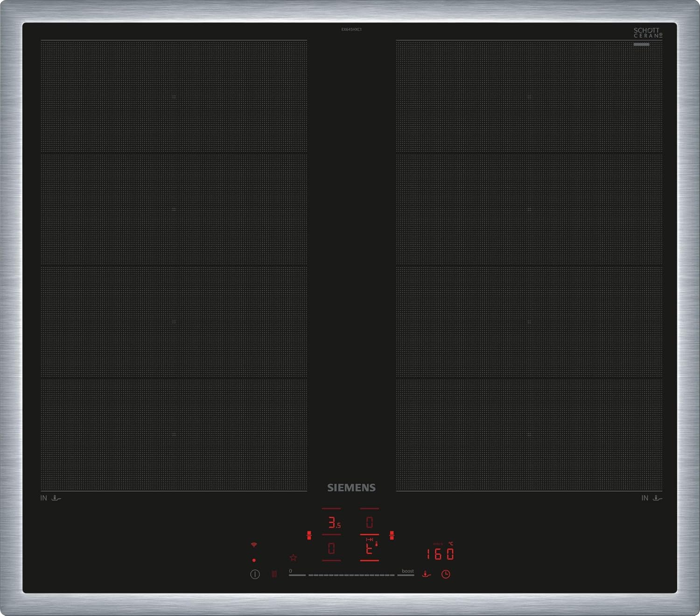Select the rear-left zone showing 0
This screenshot has height=616, width=700.
pos(331,548)
